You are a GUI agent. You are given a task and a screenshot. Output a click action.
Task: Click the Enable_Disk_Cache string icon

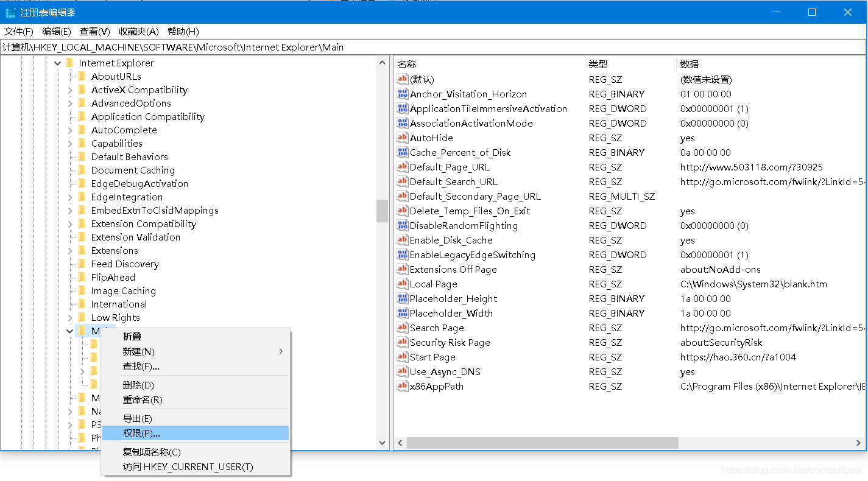tap(402, 240)
